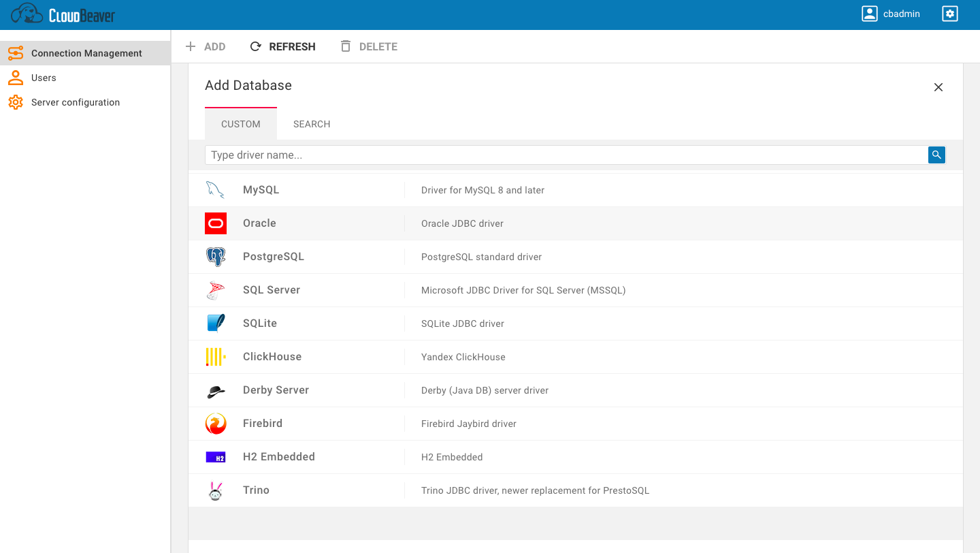Click the Trino bunny icon
This screenshot has height=553, width=980.
[x=216, y=490]
